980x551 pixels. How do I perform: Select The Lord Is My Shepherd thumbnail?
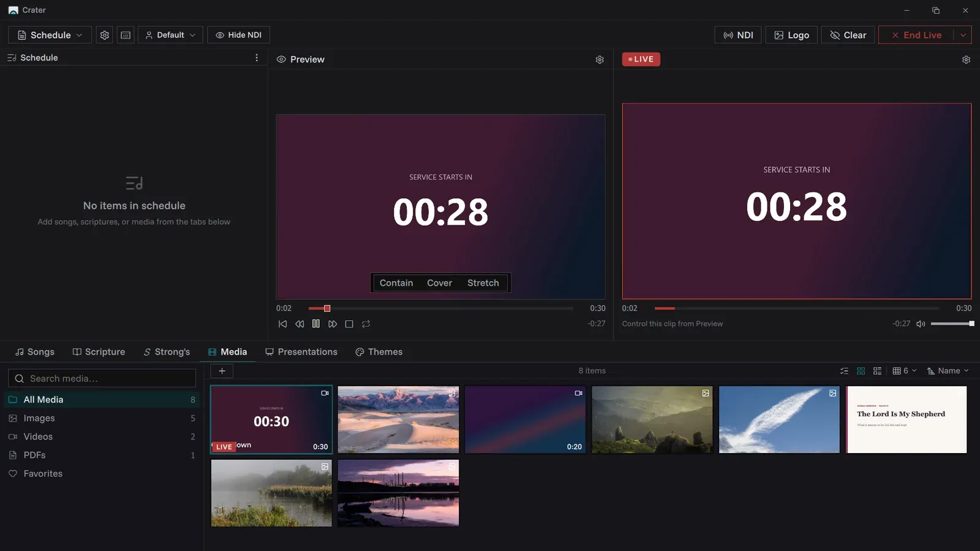tap(907, 419)
